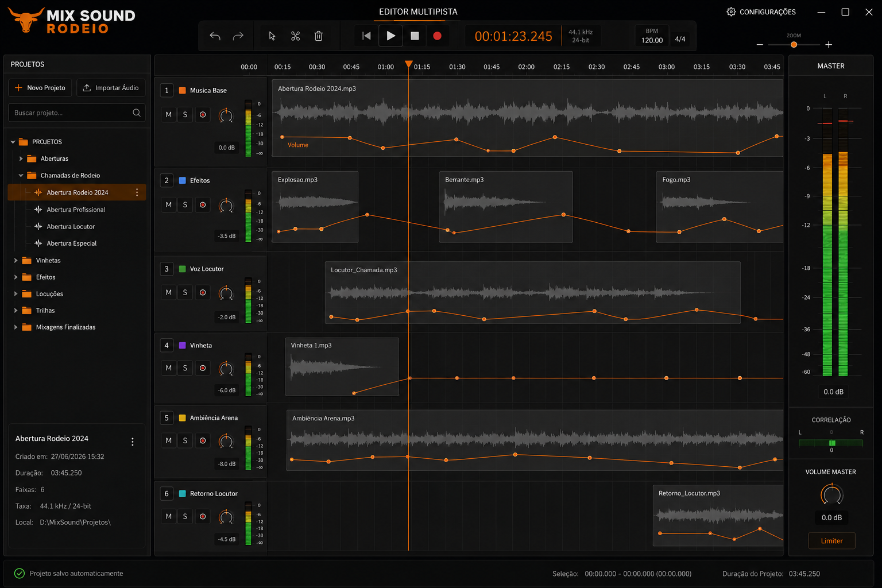Click the Vinheta track purple color swatch

click(x=182, y=346)
